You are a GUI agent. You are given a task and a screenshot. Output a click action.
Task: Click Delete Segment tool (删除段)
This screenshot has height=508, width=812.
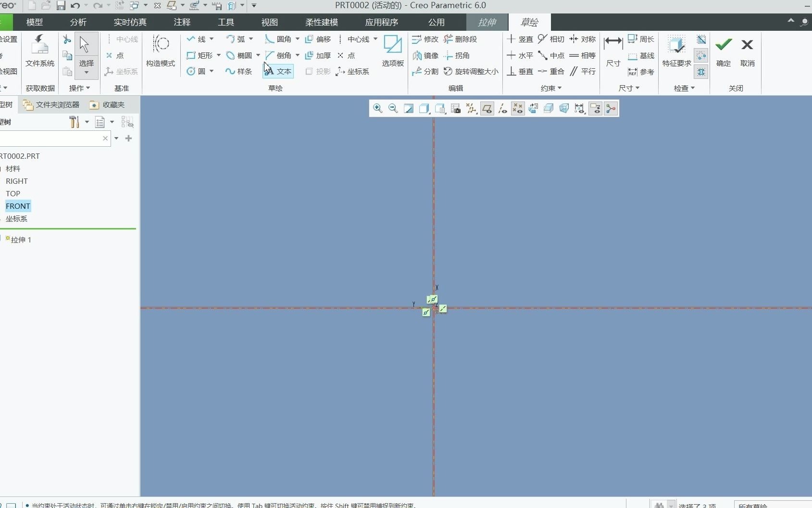pos(461,39)
